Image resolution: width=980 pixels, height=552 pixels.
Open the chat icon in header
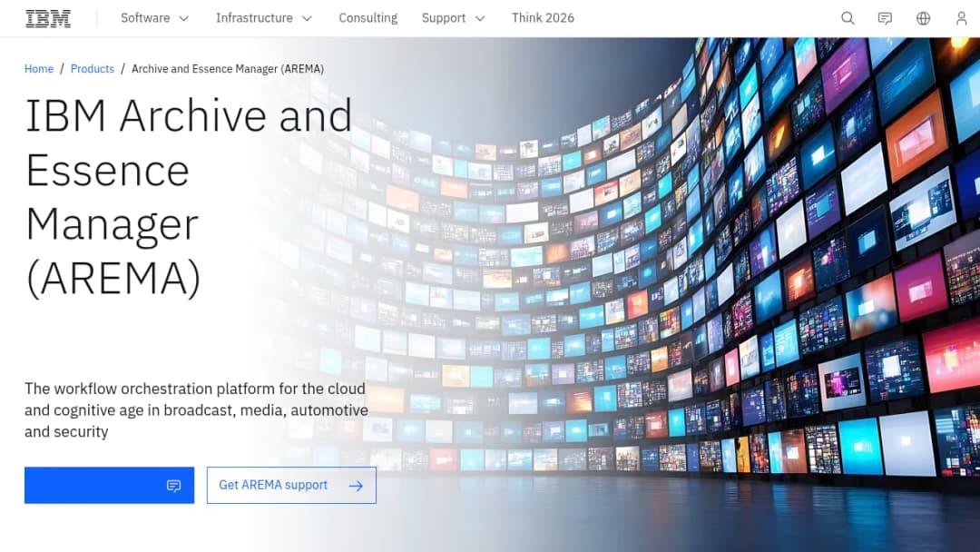[885, 18]
